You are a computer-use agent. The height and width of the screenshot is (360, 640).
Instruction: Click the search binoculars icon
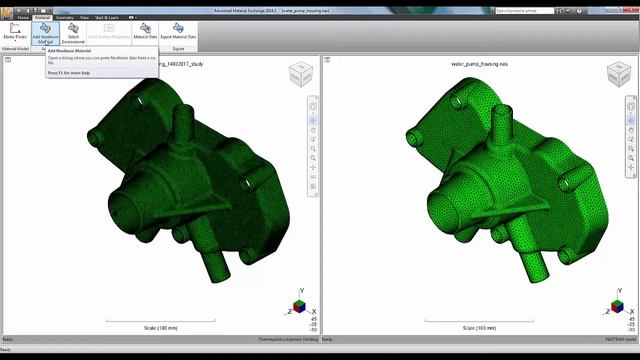[x=559, y=11]
